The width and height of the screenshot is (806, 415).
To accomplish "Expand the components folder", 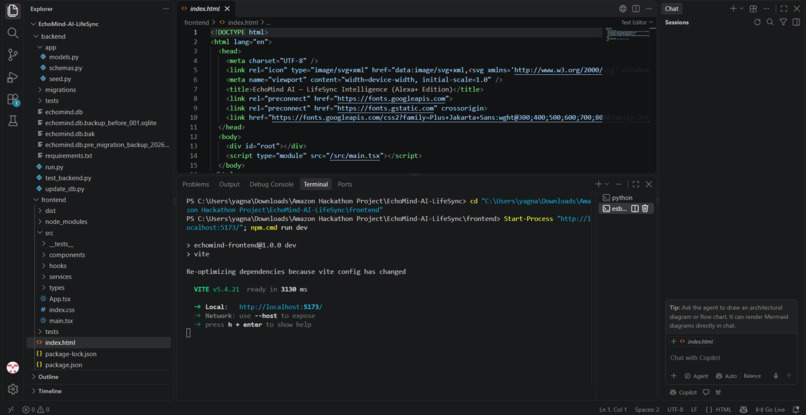I will point(67,255).
